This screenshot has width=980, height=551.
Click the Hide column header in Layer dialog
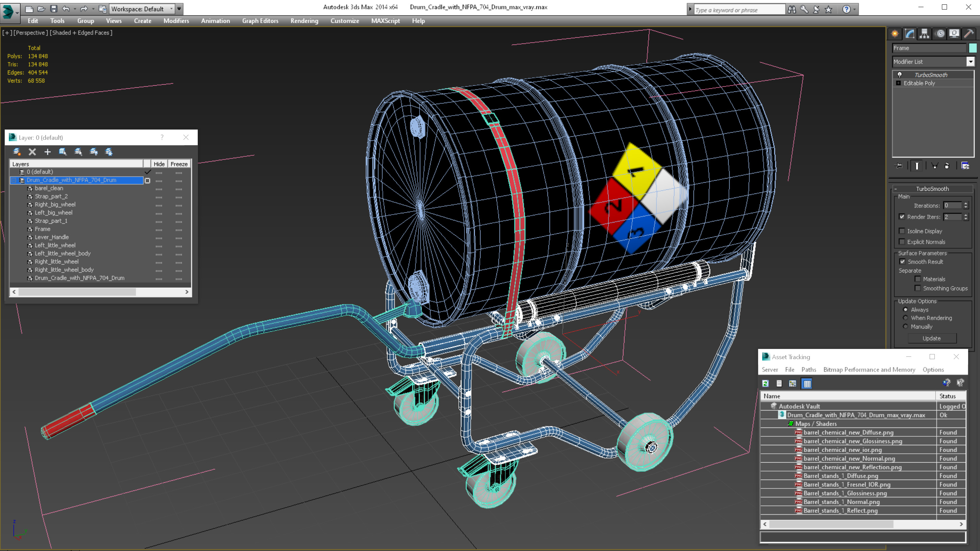159,164
